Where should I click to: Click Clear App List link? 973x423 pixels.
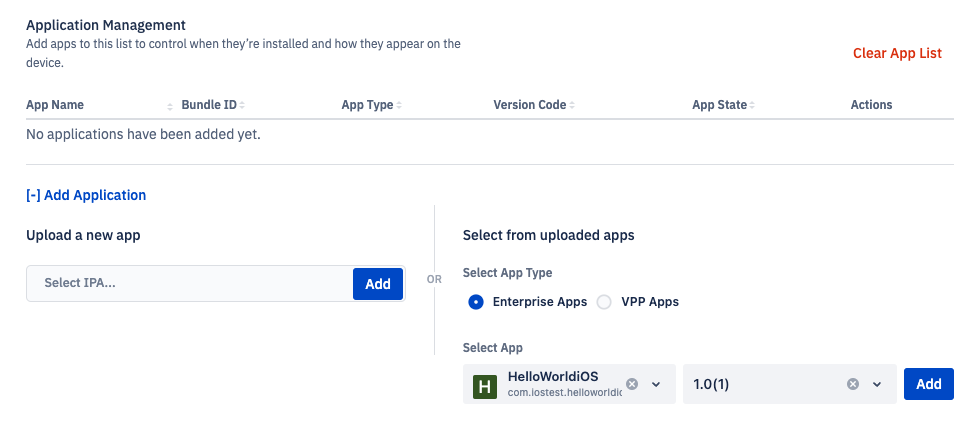[897, 53]
